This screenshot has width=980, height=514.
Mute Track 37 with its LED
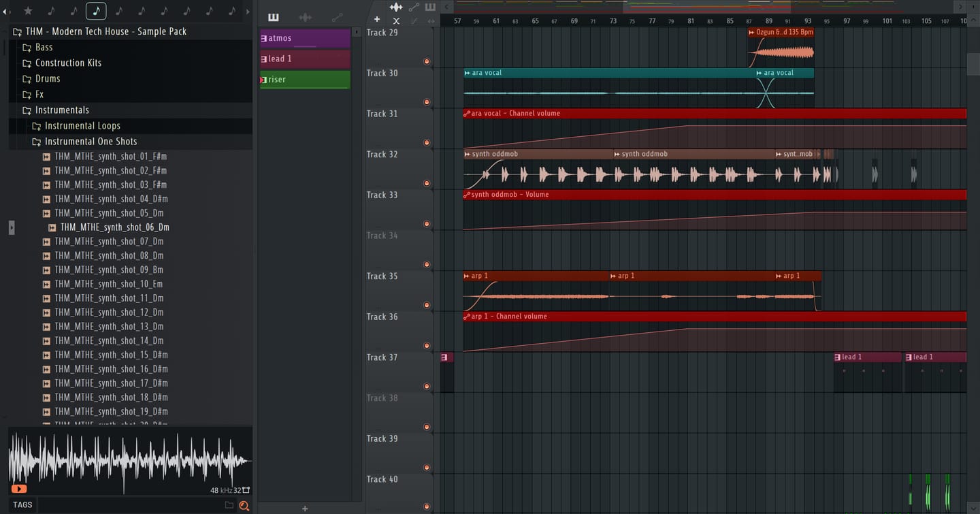(x=427, y=387)
